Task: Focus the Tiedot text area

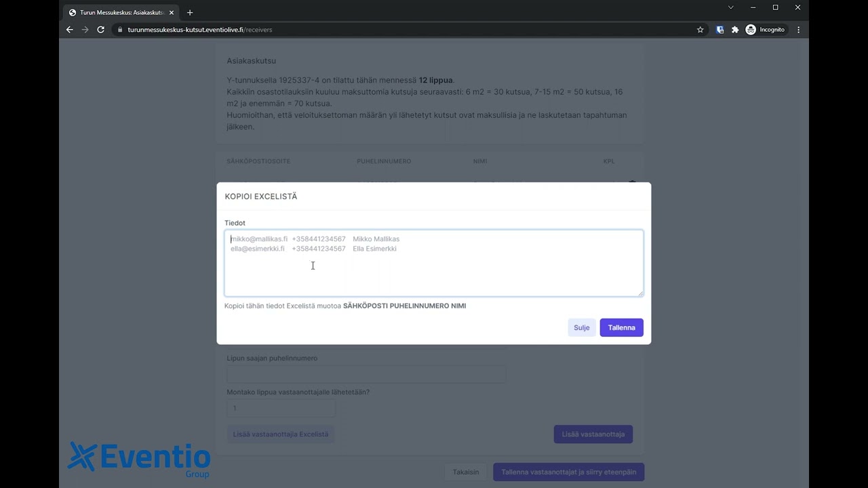Action: click(x=434, y=263)
